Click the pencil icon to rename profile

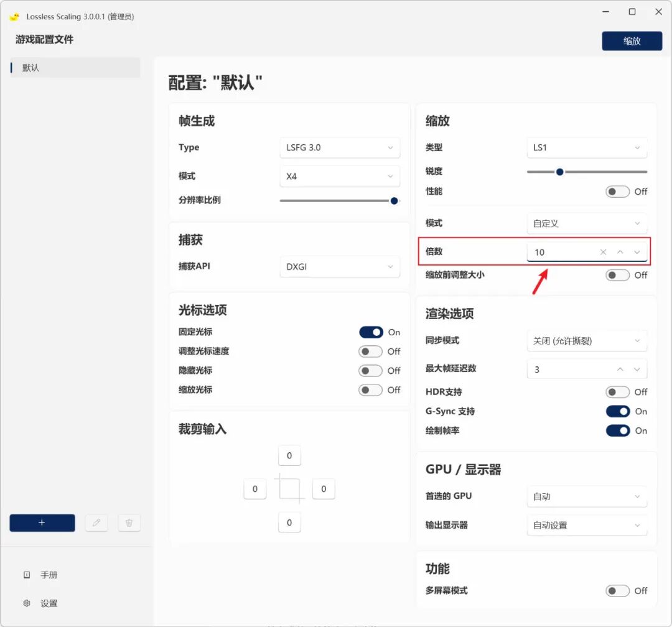[x=96, y=522]
